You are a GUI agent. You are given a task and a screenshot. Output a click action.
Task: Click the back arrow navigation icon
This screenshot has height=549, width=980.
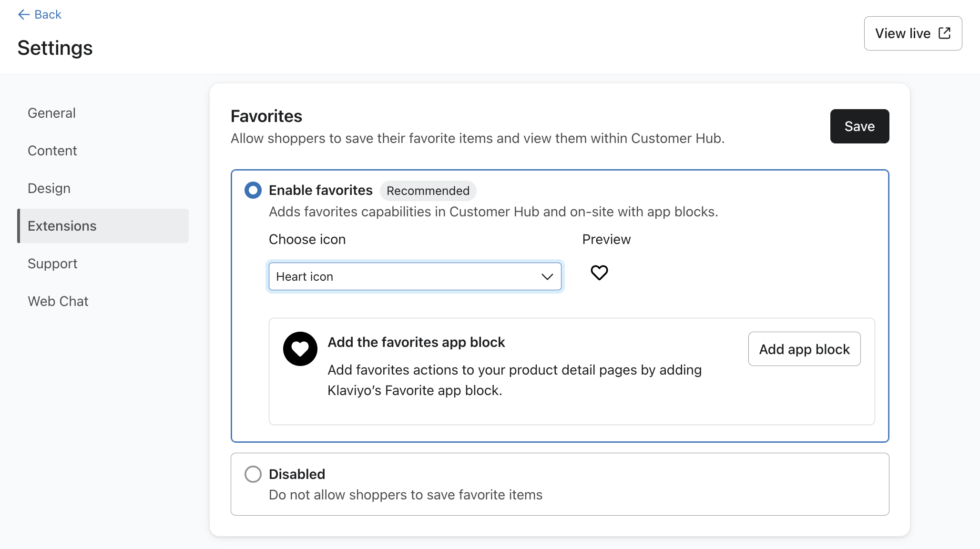coord(23,15)
